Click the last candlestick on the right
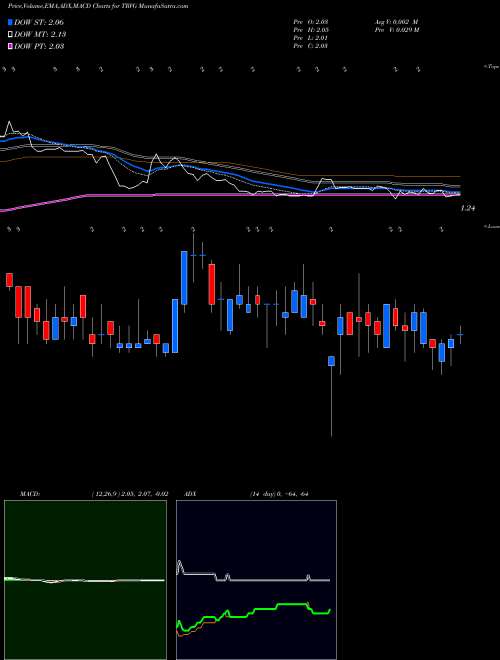 click(x=460, y=335)
